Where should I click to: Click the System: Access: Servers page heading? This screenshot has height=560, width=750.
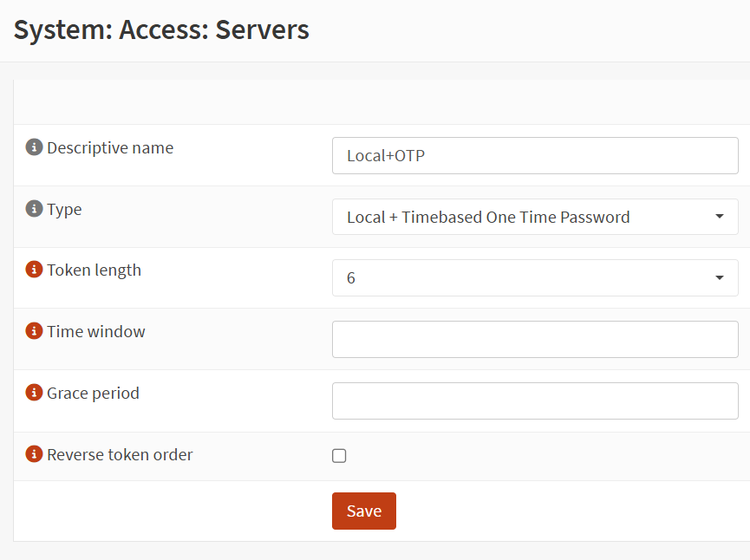point(161,29)
